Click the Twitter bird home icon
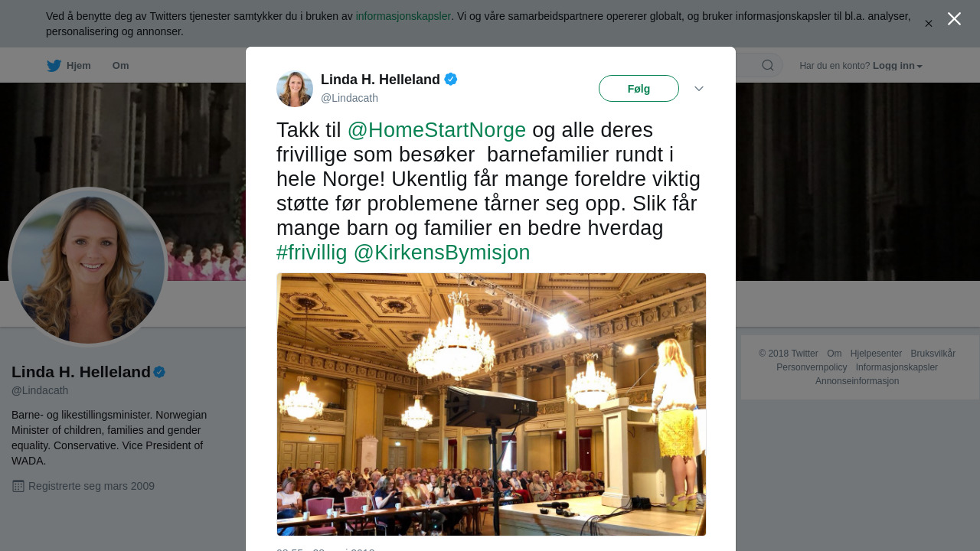The height and width of the screenshot is (551, 980). pyautogui.click(x=54, y=66)
